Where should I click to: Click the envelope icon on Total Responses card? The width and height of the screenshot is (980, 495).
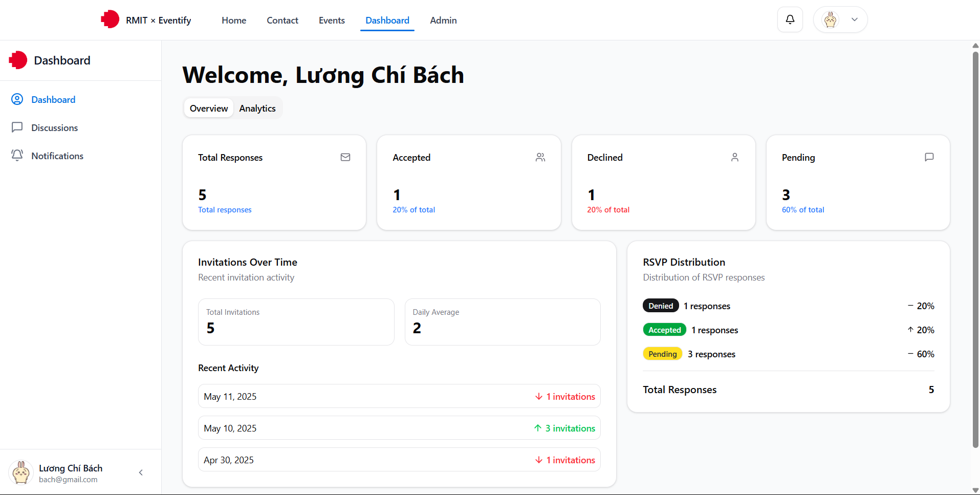[345, 157]
